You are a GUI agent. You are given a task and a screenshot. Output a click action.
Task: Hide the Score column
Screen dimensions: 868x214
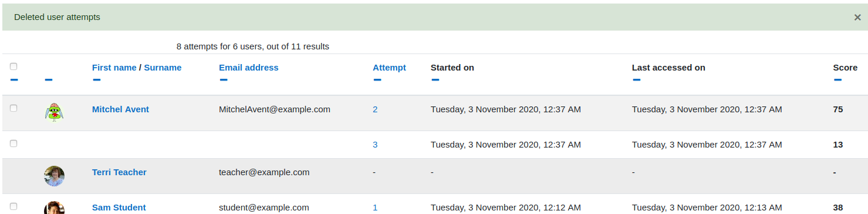[837, 80]
